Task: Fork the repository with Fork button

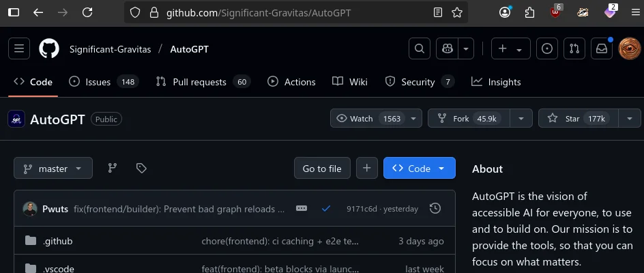Action: [469, 118]
